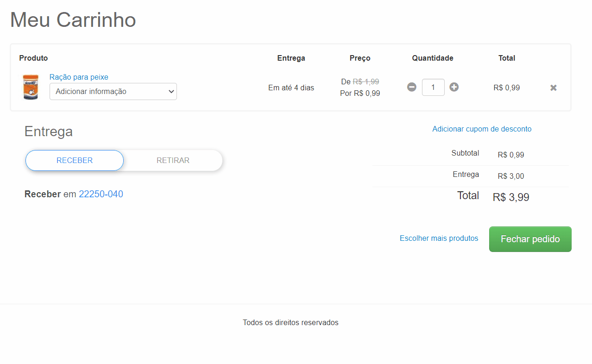Go to Escolher mais produtos
This screenshot has height=364, width=592.
coord(439,238)
